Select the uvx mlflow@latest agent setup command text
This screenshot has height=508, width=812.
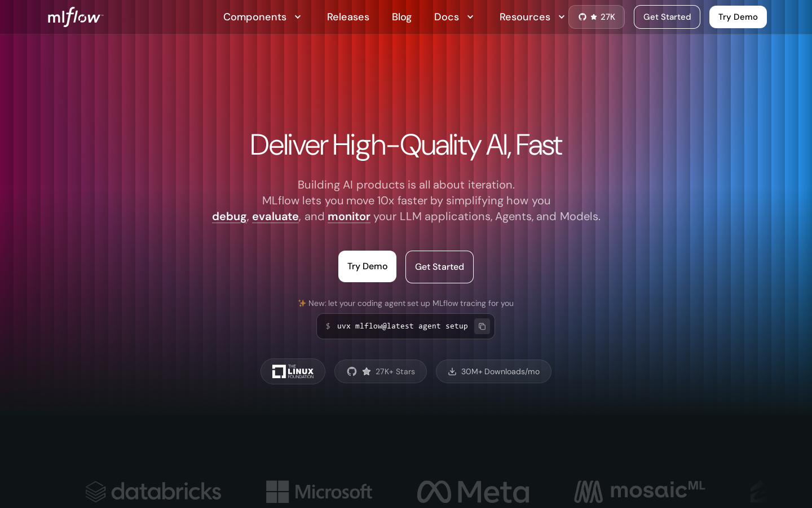tap(403, 326)
